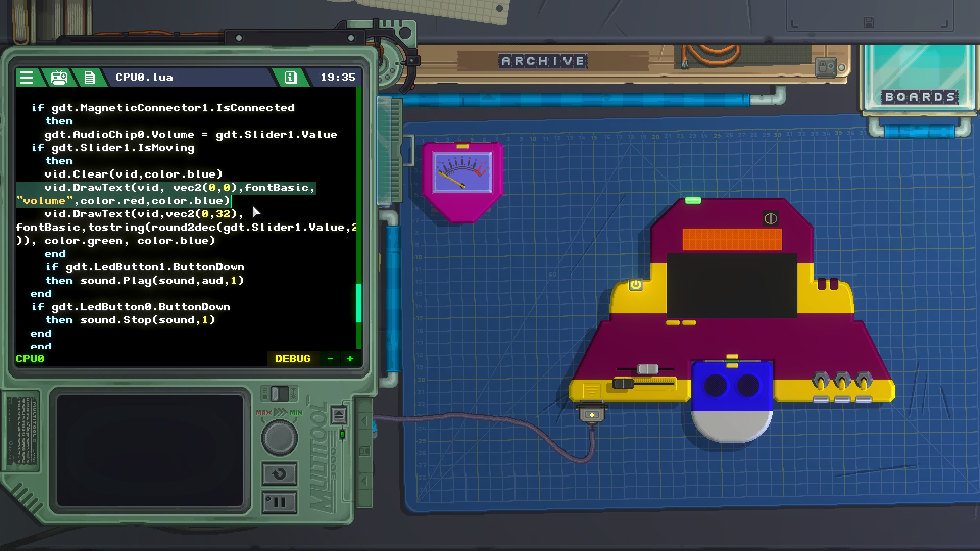Click the minus button next to DEBUG
The height and width of the screenshot is (551, 980).
coord(330,358)
